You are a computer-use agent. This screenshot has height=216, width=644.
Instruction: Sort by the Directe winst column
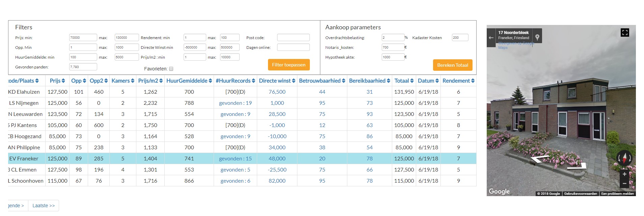pos(277,81)
